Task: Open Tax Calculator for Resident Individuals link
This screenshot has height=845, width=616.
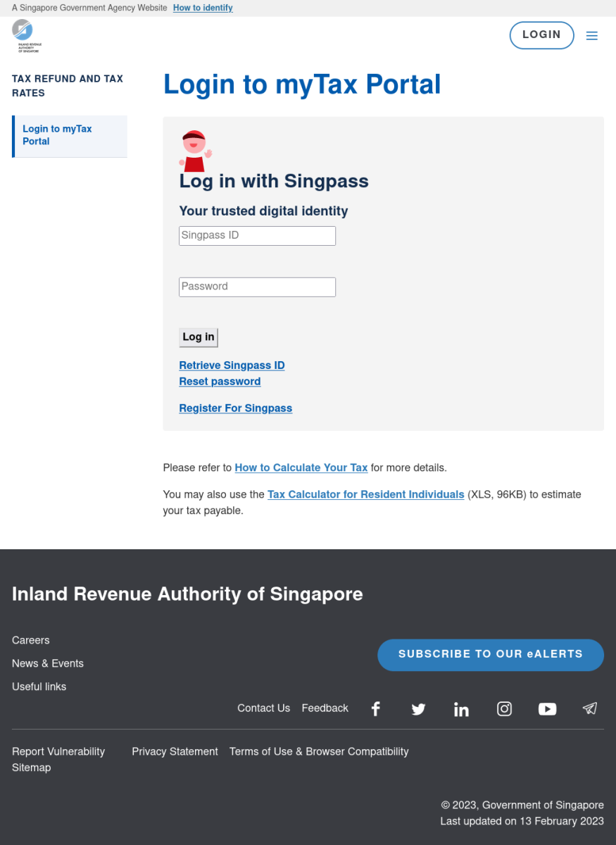Action: 365,494
